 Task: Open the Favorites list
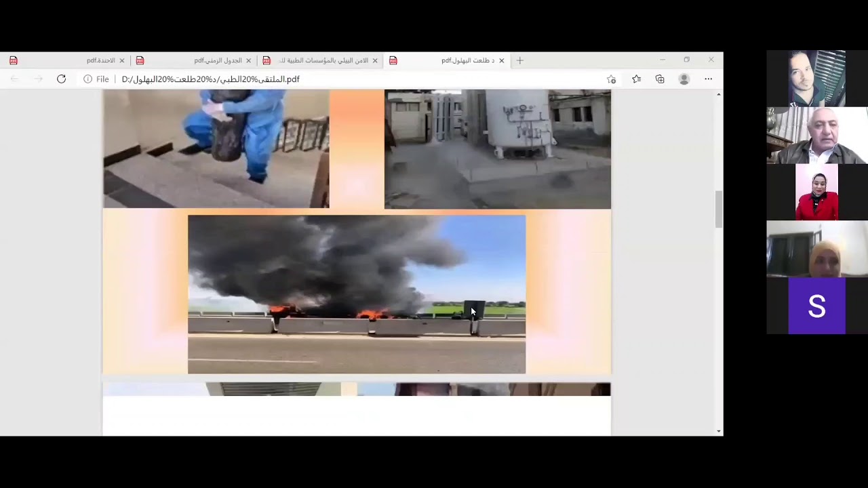click(x=636, y=79)
